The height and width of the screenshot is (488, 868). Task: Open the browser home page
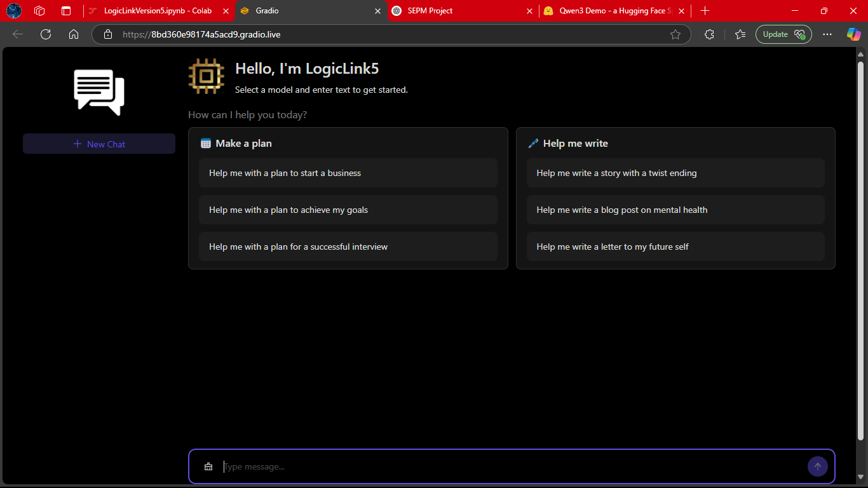tap(74, 34)
